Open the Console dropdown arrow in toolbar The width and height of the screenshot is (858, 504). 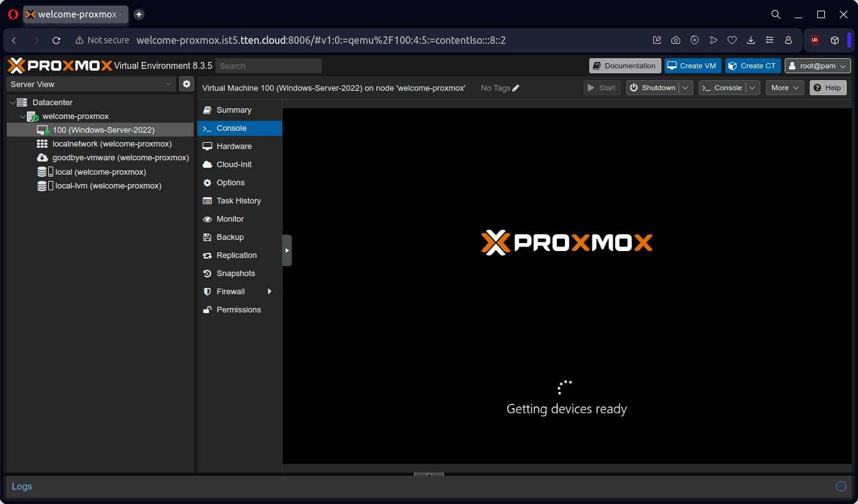click(x=753, y=88)
